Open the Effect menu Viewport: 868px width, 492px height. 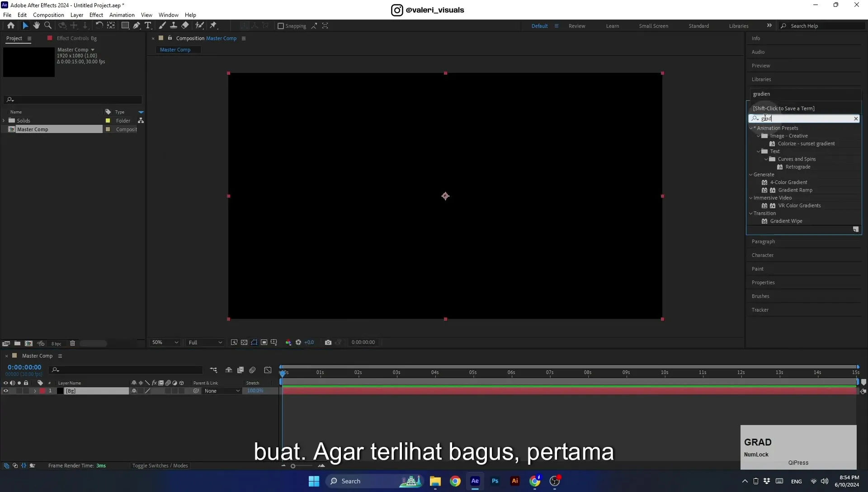96,15
